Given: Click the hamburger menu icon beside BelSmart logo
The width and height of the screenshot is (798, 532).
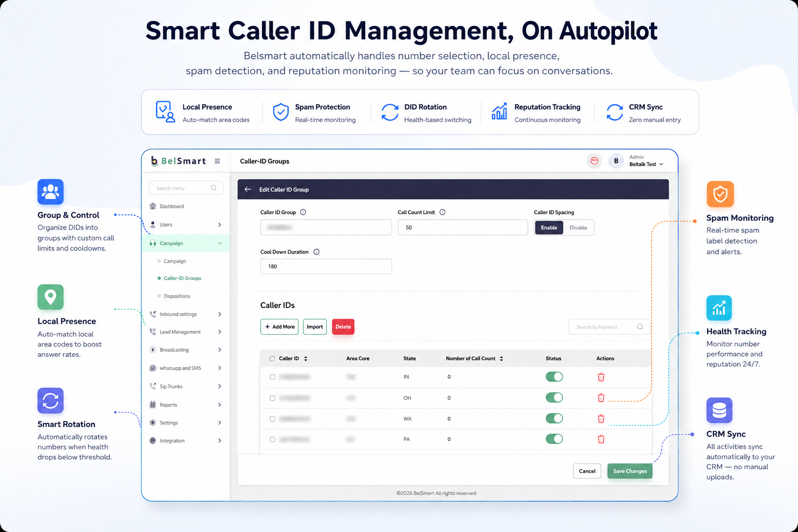Looking at the screenshot, I should (x=217, y=161).
